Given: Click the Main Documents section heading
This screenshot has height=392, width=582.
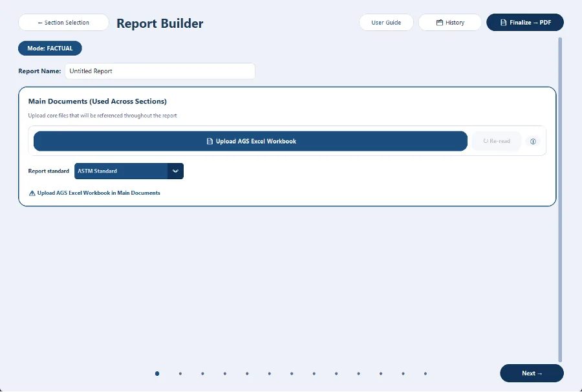Looking at the screenshot, I should click(97, 102).
